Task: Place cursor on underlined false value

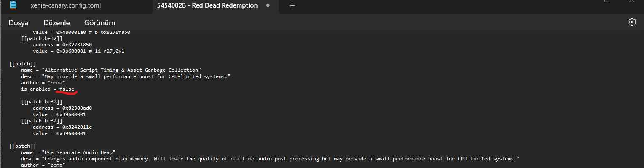Action: tap(67, 89)
